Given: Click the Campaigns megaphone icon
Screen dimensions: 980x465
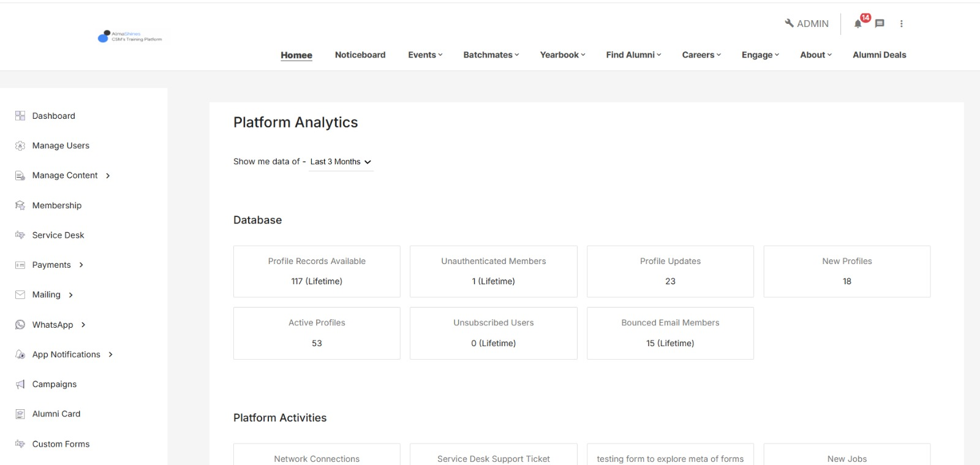Looking at the screenshot, I should 20,384.
